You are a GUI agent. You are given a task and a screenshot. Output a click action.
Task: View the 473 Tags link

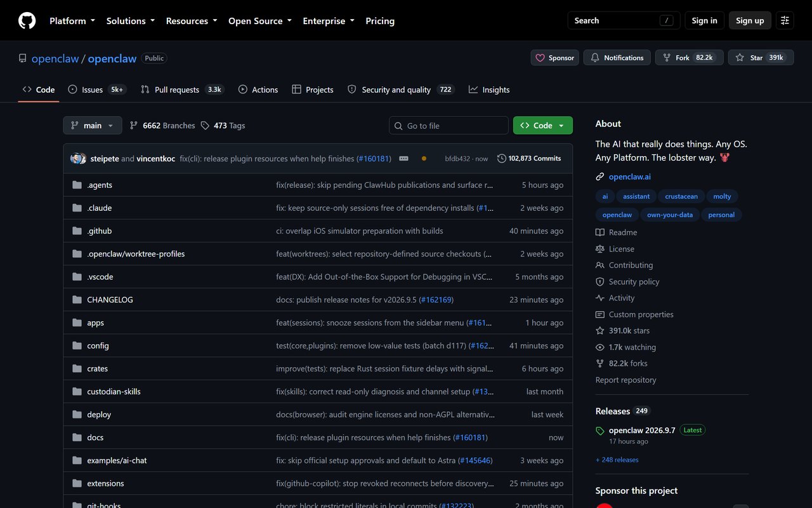(223, 126)
